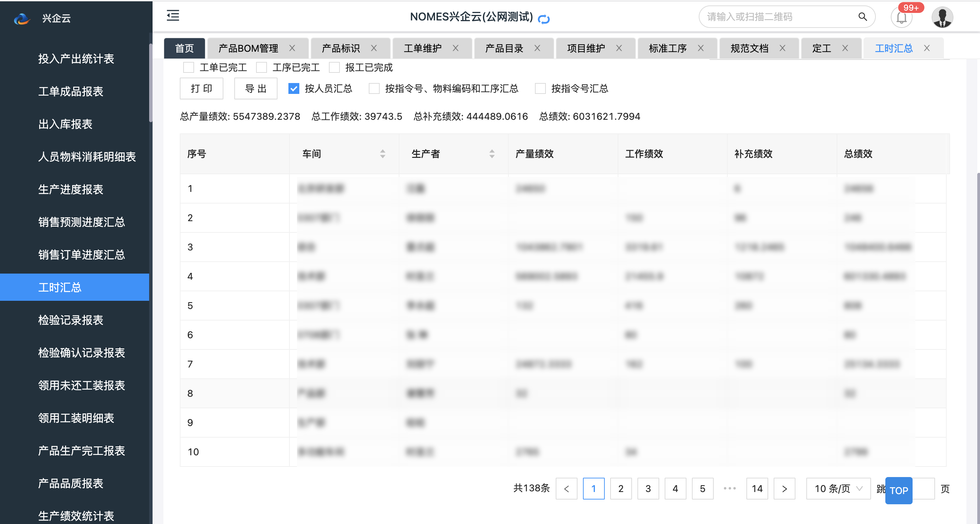This screenshot has height=524, width=980.
Task: Open 人员物料消耗明细表 in sidebar
Action: 87,157
